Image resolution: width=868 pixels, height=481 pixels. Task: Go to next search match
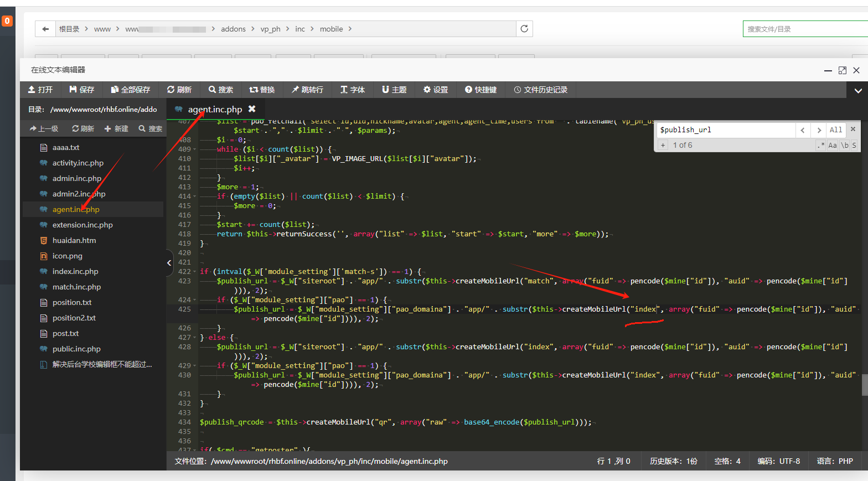(819, 130)
